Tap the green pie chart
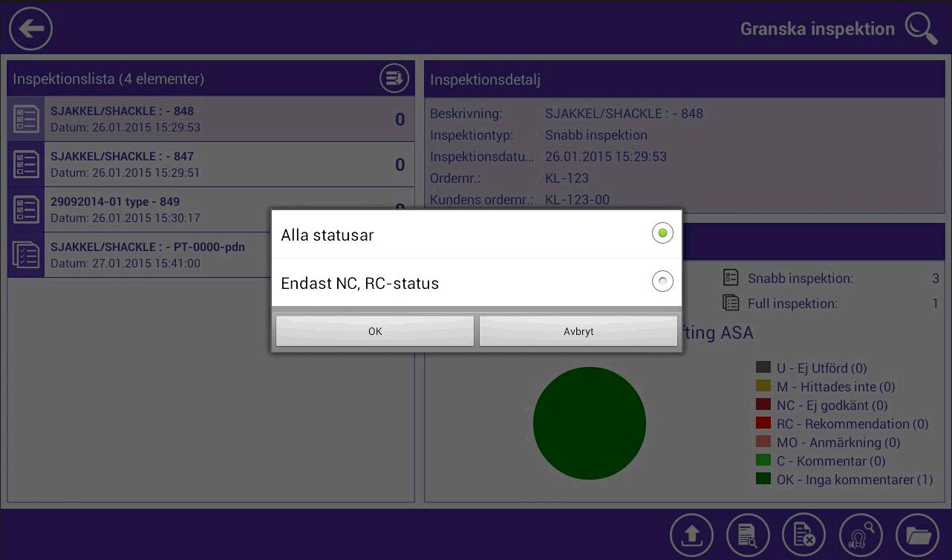952x560 pixels. pos(590,423)
